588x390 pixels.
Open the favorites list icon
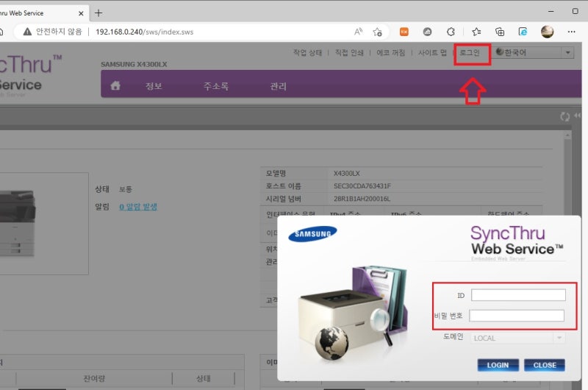pyautogui.click(x=476, y=32)
